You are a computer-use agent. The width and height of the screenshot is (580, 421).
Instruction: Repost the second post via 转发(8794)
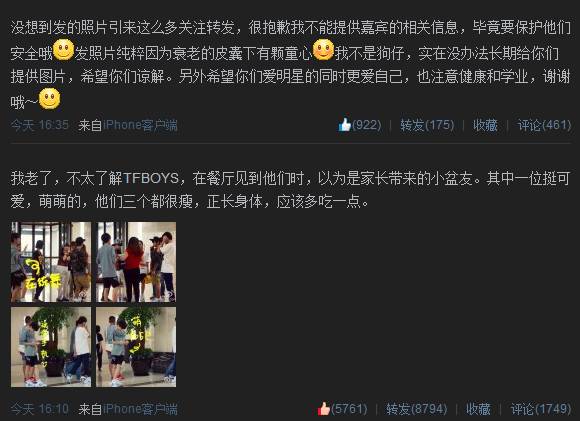417,409
